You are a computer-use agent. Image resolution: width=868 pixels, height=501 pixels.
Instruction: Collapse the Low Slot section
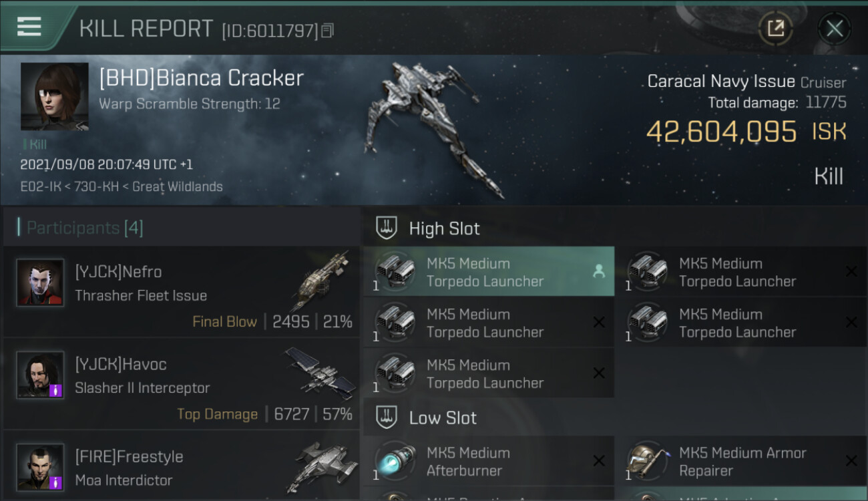pos(443,418)
